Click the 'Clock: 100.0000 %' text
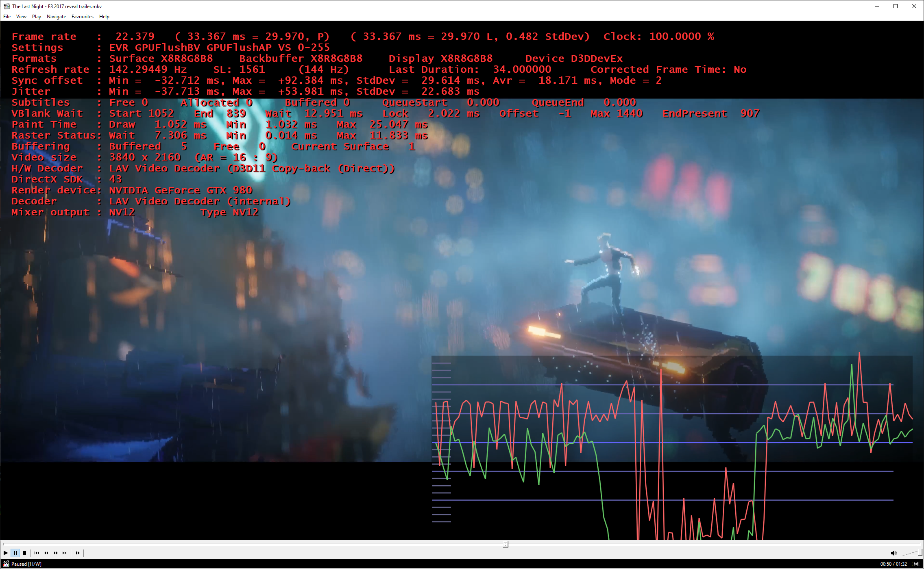Screen dimensions: 924x569 (658, 37)
